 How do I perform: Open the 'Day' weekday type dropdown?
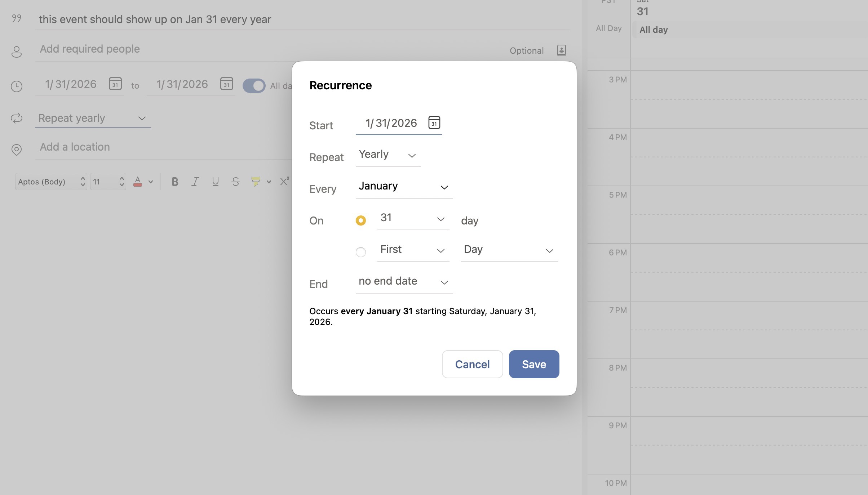pos(509,250)
